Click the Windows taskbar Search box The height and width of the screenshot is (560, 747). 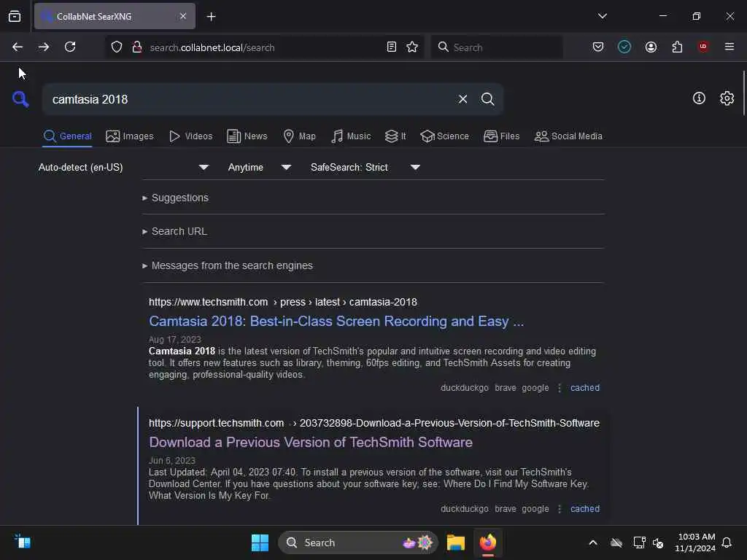click(x=357, y=542)
